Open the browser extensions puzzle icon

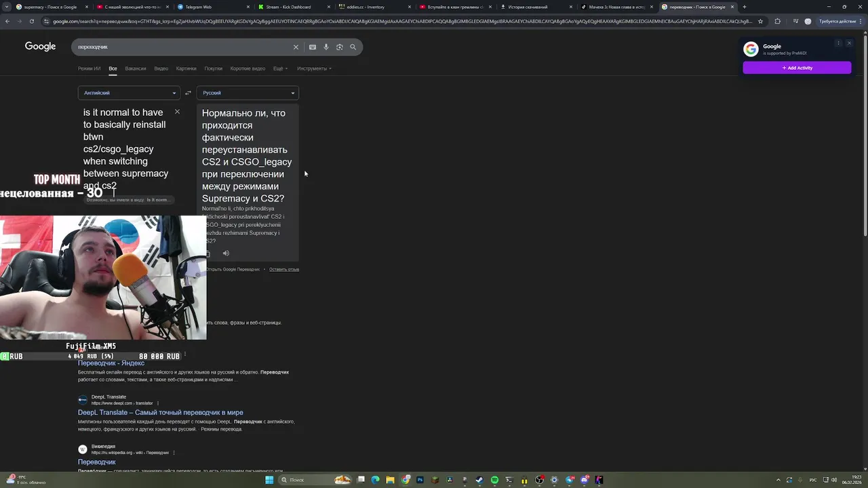pos(777,21)
